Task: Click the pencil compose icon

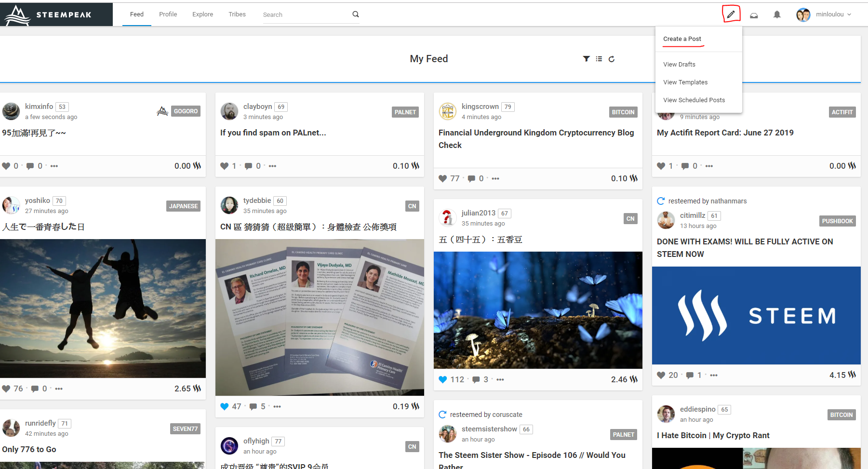Action: [x=731, y=14]
